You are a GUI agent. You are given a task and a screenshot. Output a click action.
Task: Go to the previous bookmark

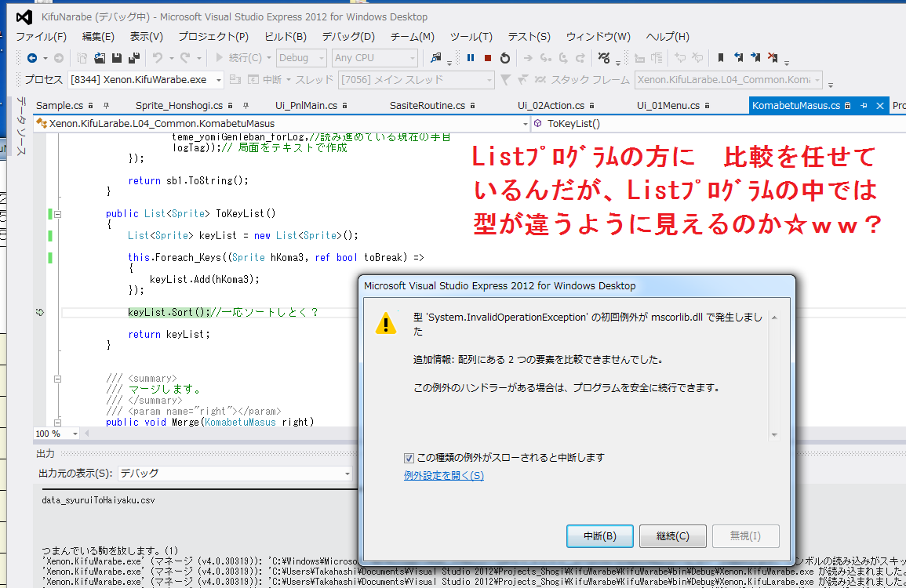pyautogui.click(x=738, y=58)
